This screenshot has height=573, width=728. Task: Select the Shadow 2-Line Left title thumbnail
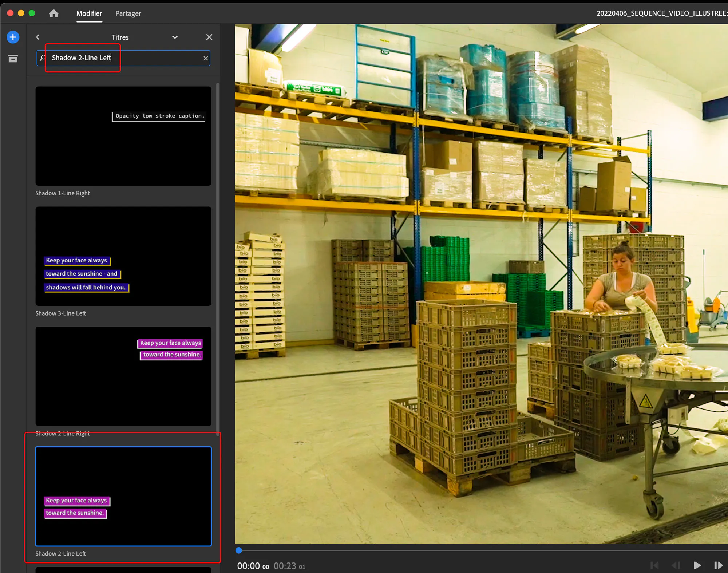pyautogui.click(x=123, y=496)
